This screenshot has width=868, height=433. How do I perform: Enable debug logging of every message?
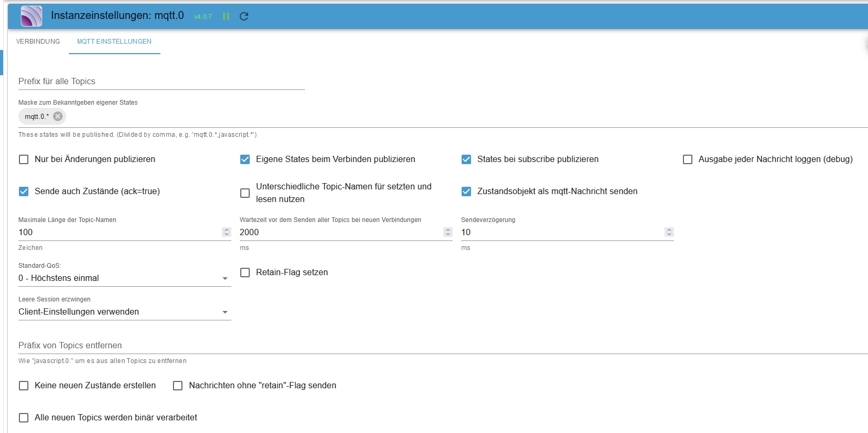[688, 159]
